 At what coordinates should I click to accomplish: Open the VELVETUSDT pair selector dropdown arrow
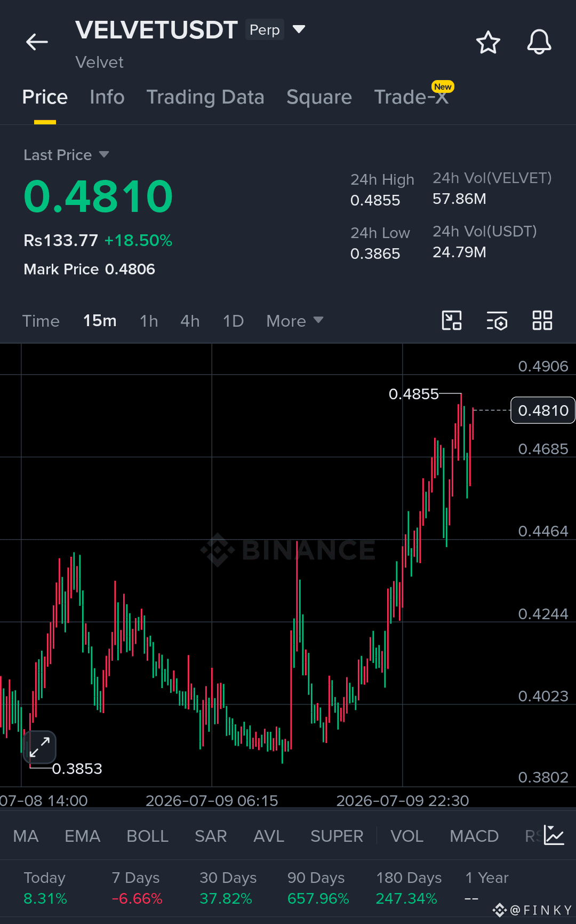tap(299, 29)
